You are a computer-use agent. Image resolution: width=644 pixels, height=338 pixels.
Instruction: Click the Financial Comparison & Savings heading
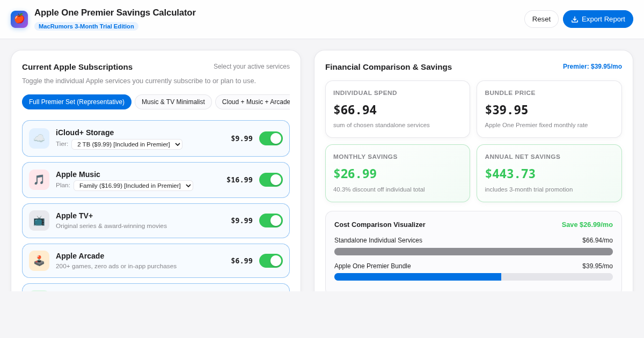(x=389, y=67)
